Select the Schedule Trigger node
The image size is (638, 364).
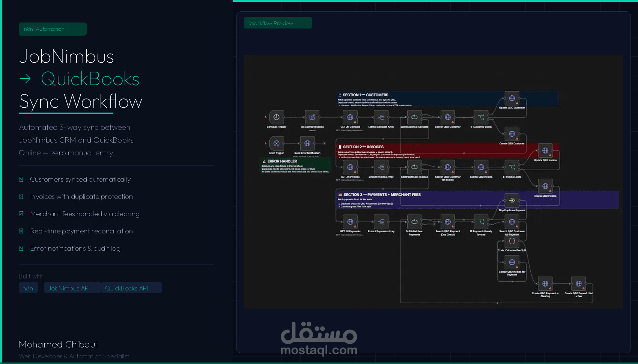coord(276,117)
